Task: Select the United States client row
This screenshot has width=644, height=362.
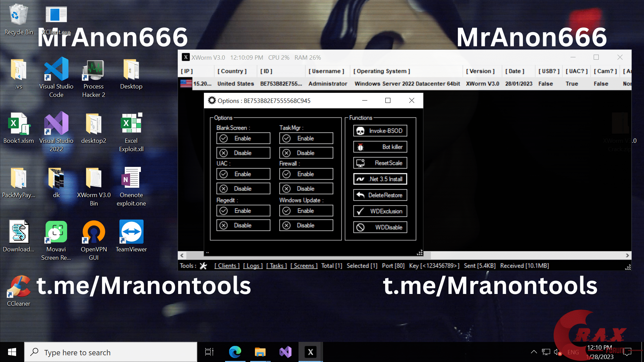Action: 405,84
